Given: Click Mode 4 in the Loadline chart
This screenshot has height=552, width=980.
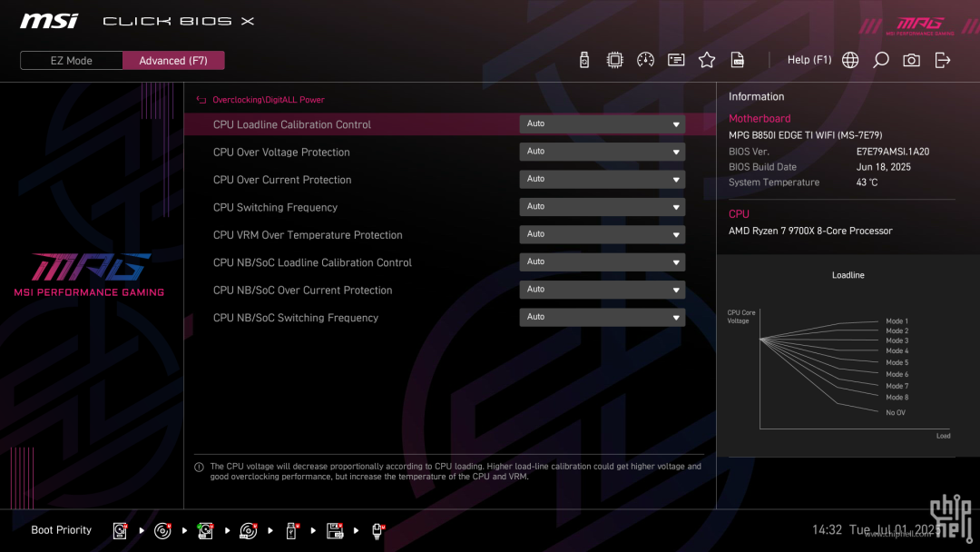Looking at the screenshot, I should pyautogui.click(x=897, y=350).
